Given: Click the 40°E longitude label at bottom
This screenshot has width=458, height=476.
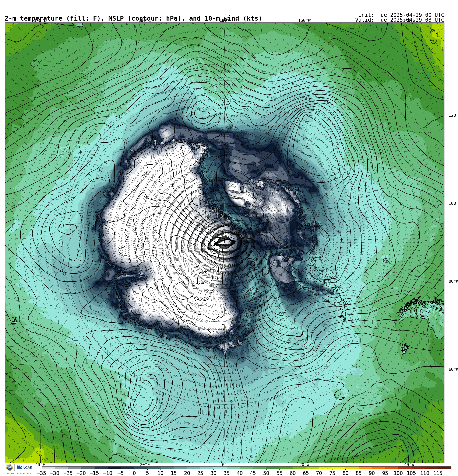Looking at the screenshot, I should click(x=40, y=465).
